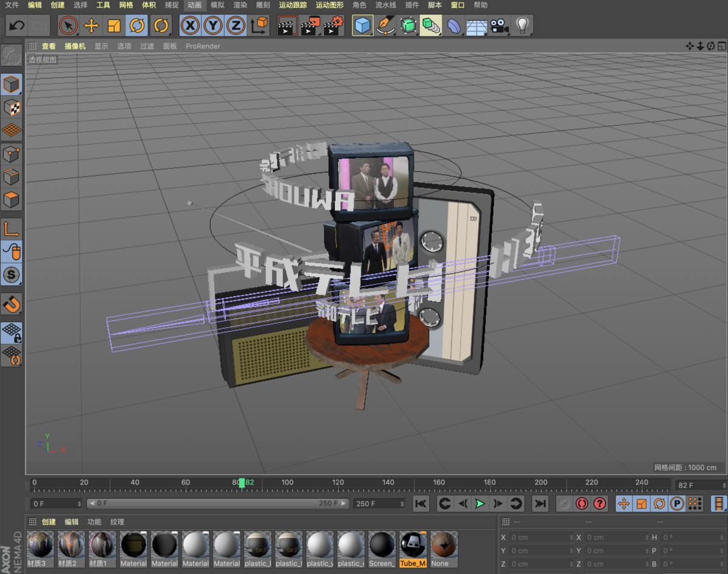The height and width of the screenshot is (574, 728).
Task: Open Render Settings gear clapperboard
Action: click(x=333, y=25)
